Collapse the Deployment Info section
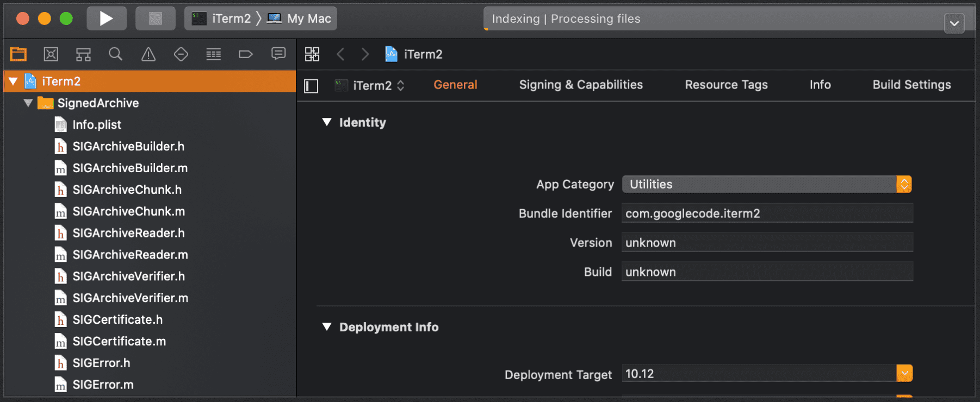This screenshot has height=402, width=980. 327,327
